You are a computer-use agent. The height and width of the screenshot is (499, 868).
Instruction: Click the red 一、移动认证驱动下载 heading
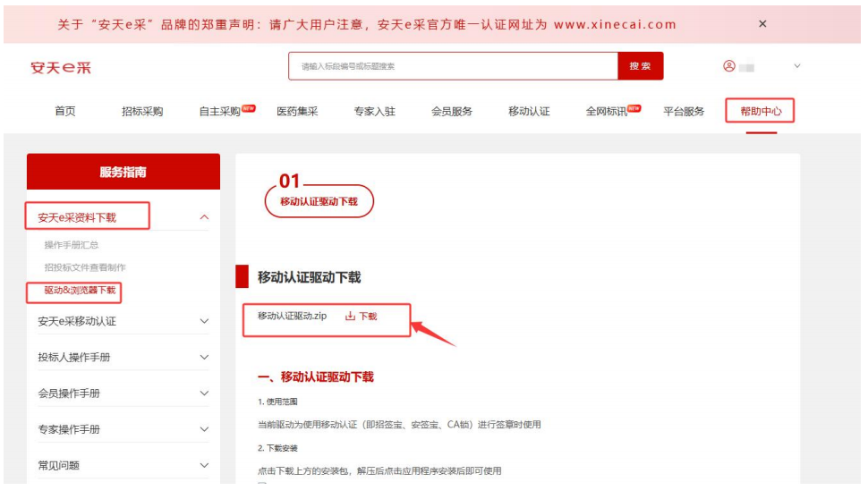pyautogui.click(x=316, y=376)
